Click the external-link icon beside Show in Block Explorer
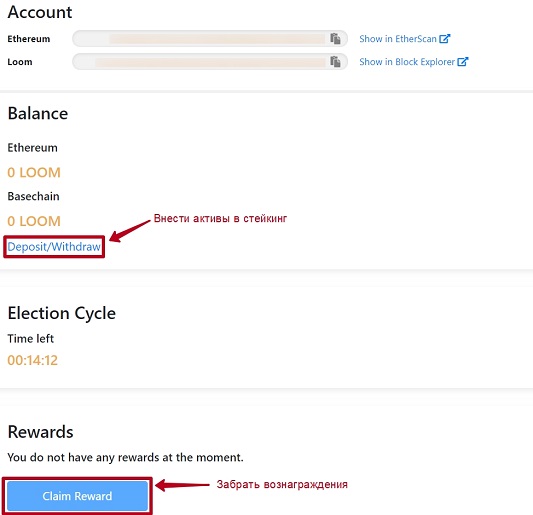This screenshot has width=533, height=515. click(x=463, y=62)
